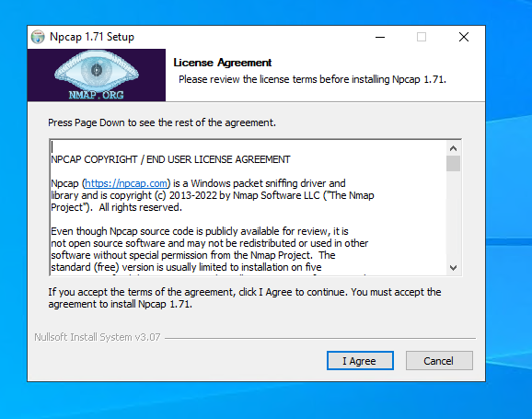The width and height of the screenshot is (532, 419).
Task: Click the I Agree button
Action: click(x=360, y=361)
